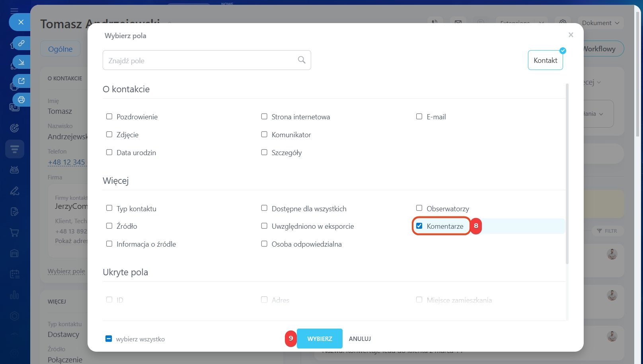Click the copy link icon in side panel

(x=21, y=43)
